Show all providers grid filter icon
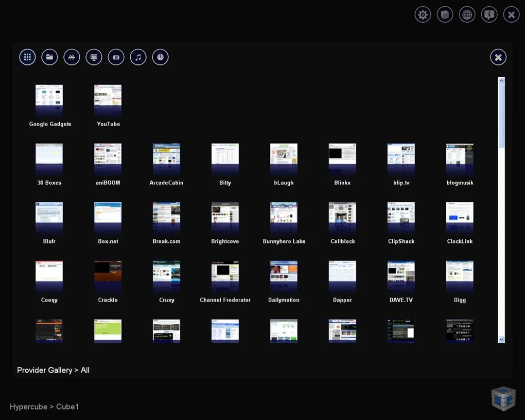The height and width of the screenshot is (420, 525). point(27,57)
